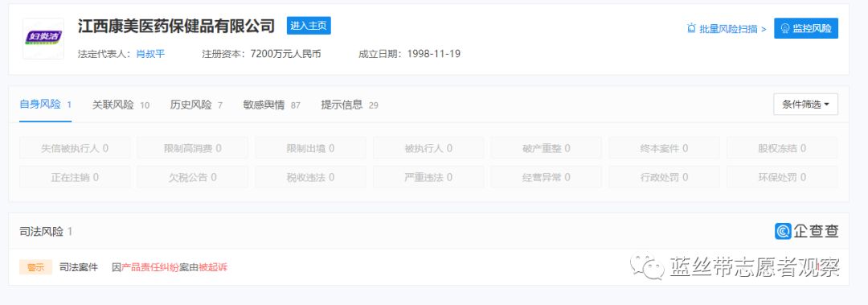The width and height of the screenshot is (868, 305).
Task: Click the 被执行人 0 filter
Action: (428, 148)
